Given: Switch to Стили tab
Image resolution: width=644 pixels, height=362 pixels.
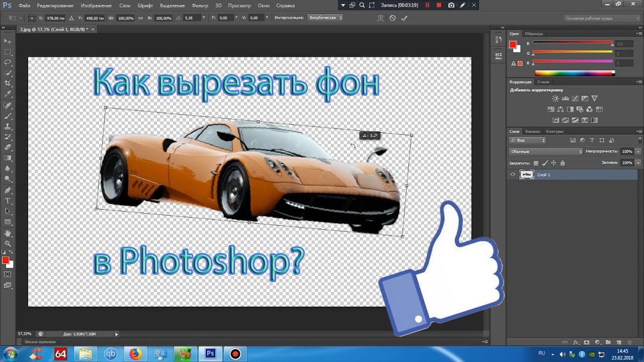Looking at the screenshot, I should click(543, 81).
